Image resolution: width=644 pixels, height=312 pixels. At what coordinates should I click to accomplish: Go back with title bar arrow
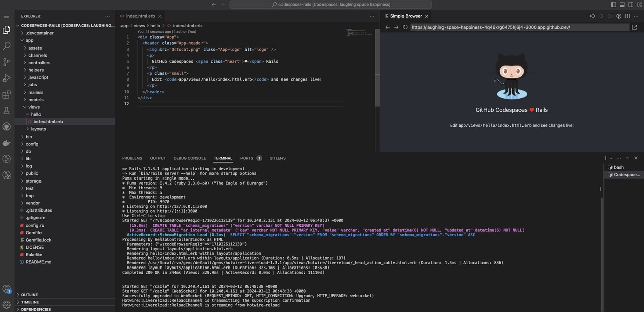click(214, 5)
